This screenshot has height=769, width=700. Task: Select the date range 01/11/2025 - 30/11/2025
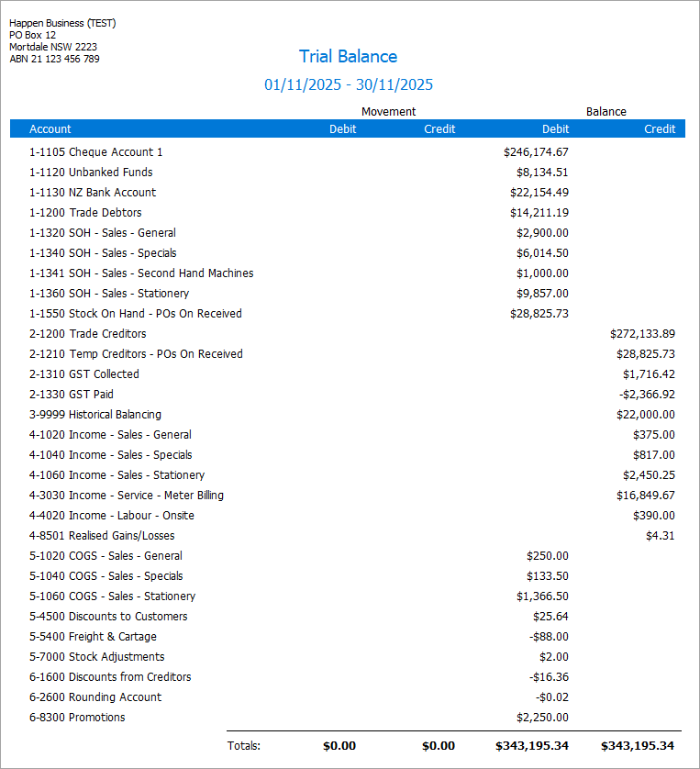pyautogui.click(x=349, y=84)
